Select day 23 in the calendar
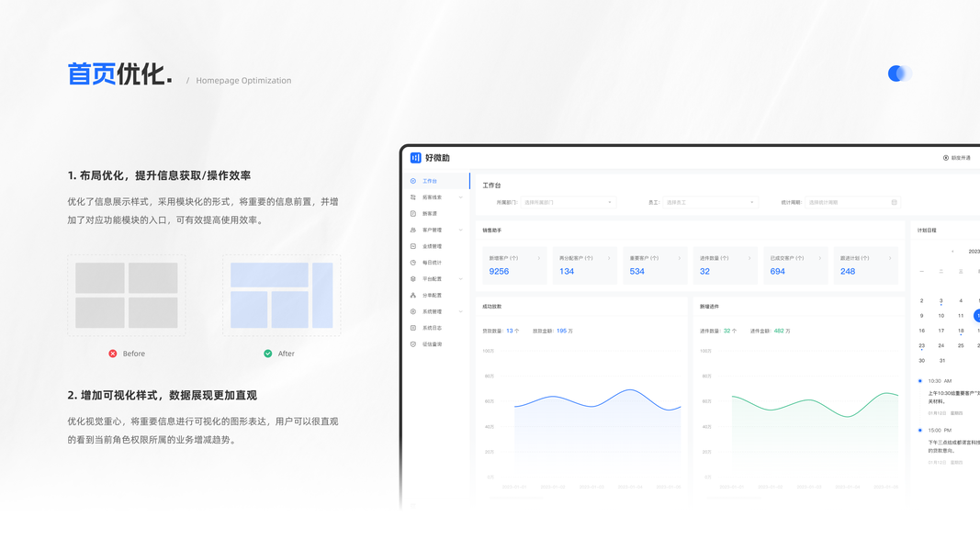Viewport: 980px width, 551px height. (921, 346)
